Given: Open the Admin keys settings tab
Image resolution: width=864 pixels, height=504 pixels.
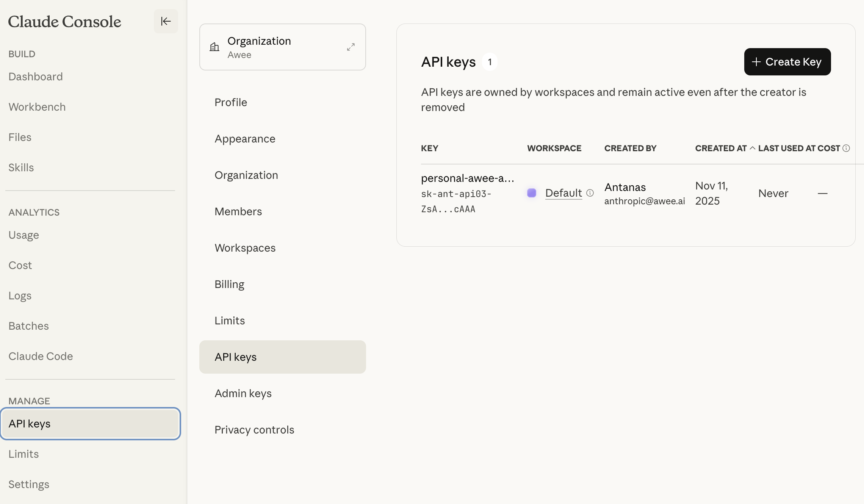Looking at the screenshot, I should click(243, 393).
